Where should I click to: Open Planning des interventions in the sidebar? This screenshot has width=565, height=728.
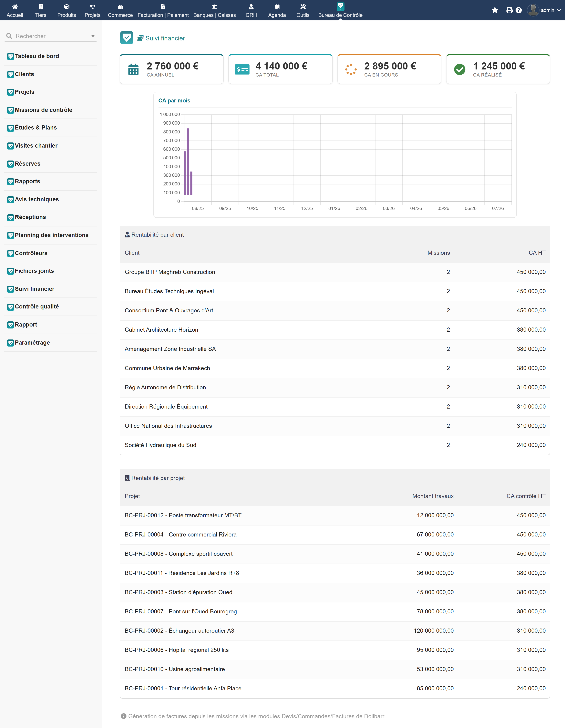pos(52,235)
